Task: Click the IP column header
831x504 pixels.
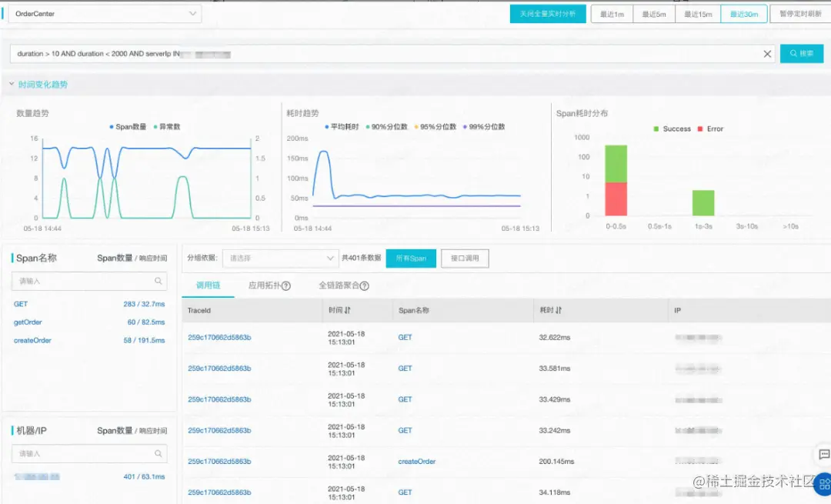Action: [x=677, y=311]
